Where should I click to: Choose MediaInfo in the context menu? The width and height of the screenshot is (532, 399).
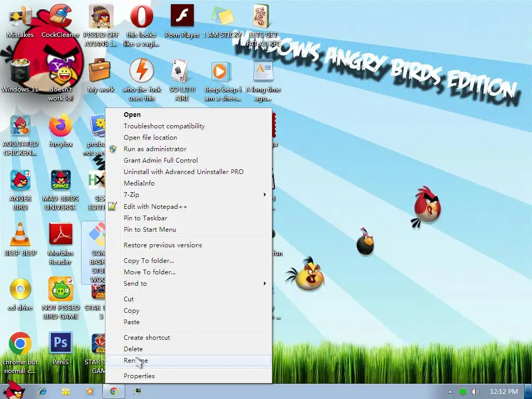[x=189, y=183]
